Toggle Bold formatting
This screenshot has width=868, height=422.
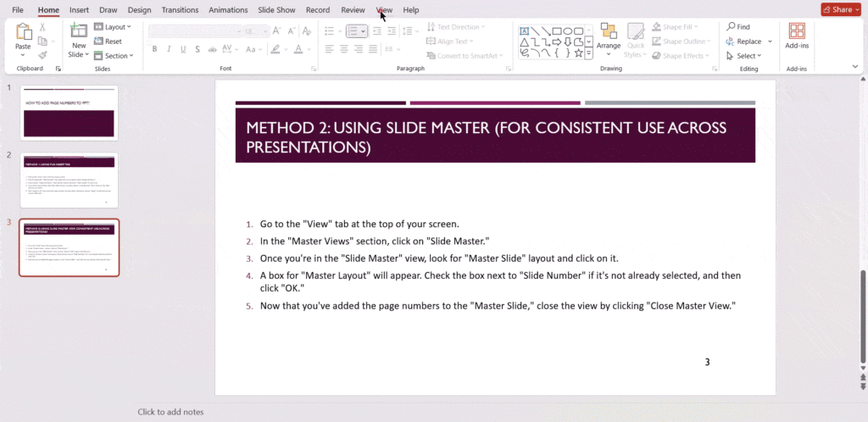(155, 49)
